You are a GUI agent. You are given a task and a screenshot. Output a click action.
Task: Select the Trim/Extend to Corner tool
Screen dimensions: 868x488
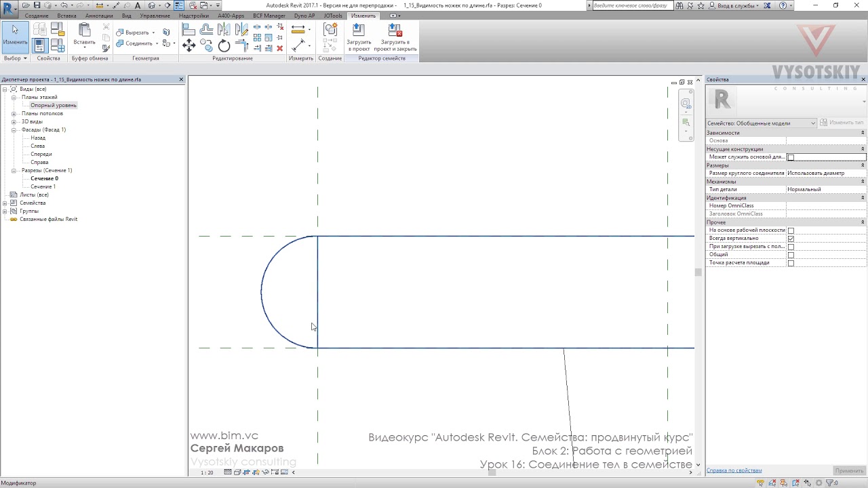[x=241, y=46]
